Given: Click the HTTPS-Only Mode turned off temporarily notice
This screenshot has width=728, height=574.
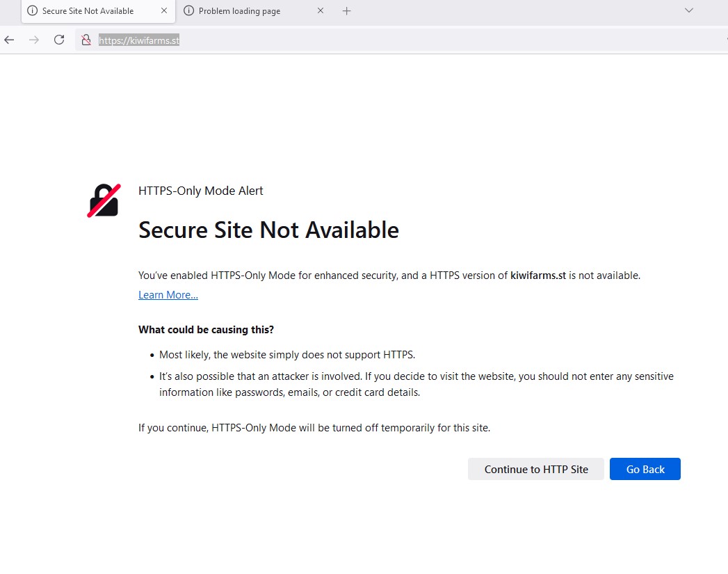Looking at the screenshot, I should (314, 428).
